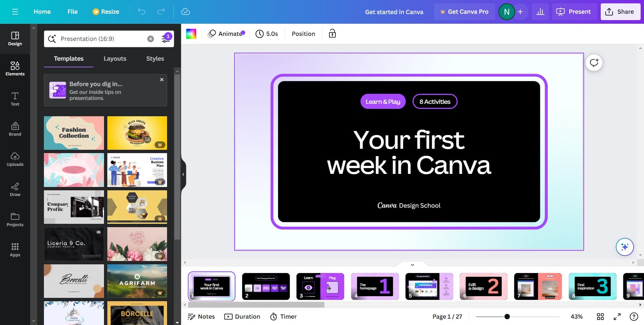644x325 pixels.
Task: Click the Magic assistant sparkle button
Action: 624,247
